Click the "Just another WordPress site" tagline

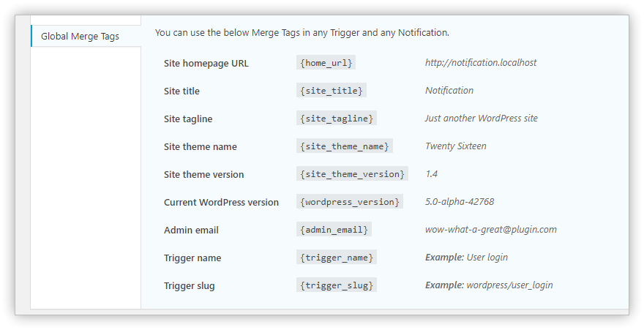coord(482,119)
